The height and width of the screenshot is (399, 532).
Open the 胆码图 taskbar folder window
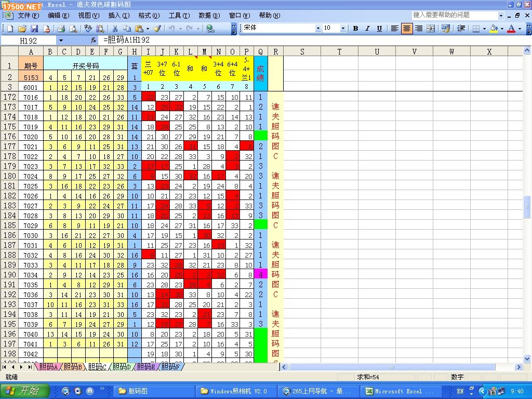pyautogui.click(x=154, y=391)
